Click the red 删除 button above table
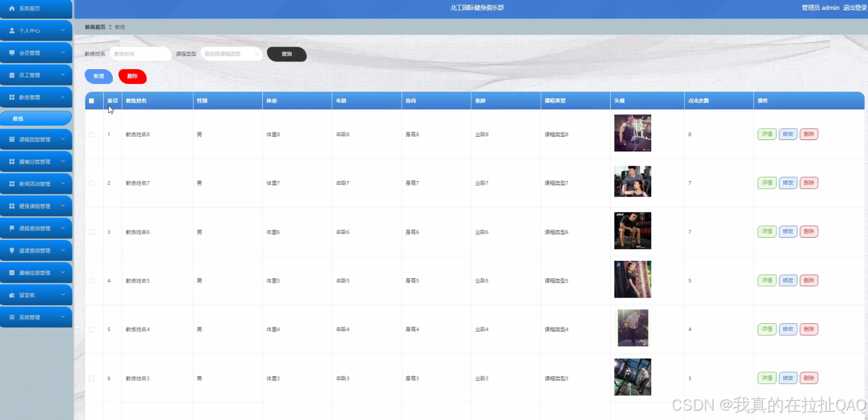Screen dimensions: 868x420 coord(132,76)
